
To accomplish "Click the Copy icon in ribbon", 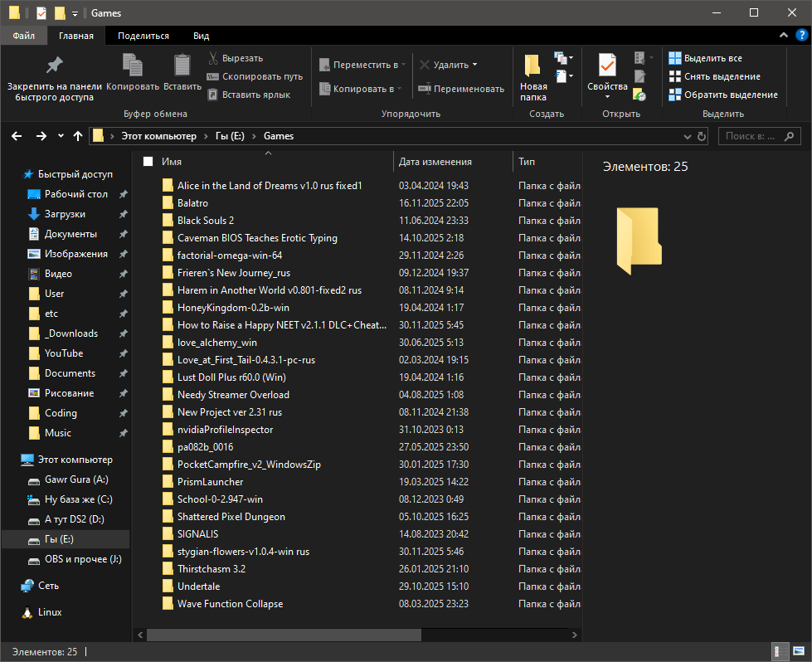I will pos(133,66).
